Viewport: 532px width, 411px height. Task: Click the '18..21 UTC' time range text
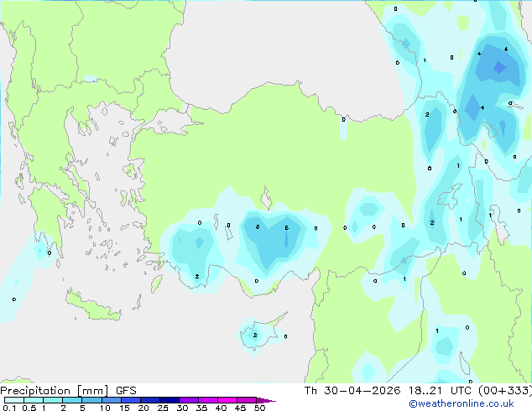(440, 391)
